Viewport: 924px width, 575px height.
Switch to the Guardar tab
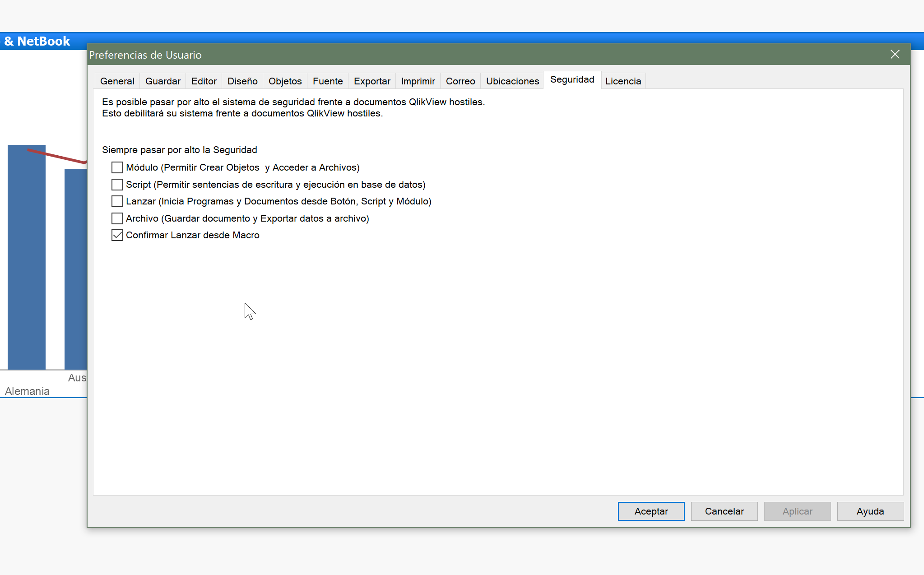click(x=163, y=81)
